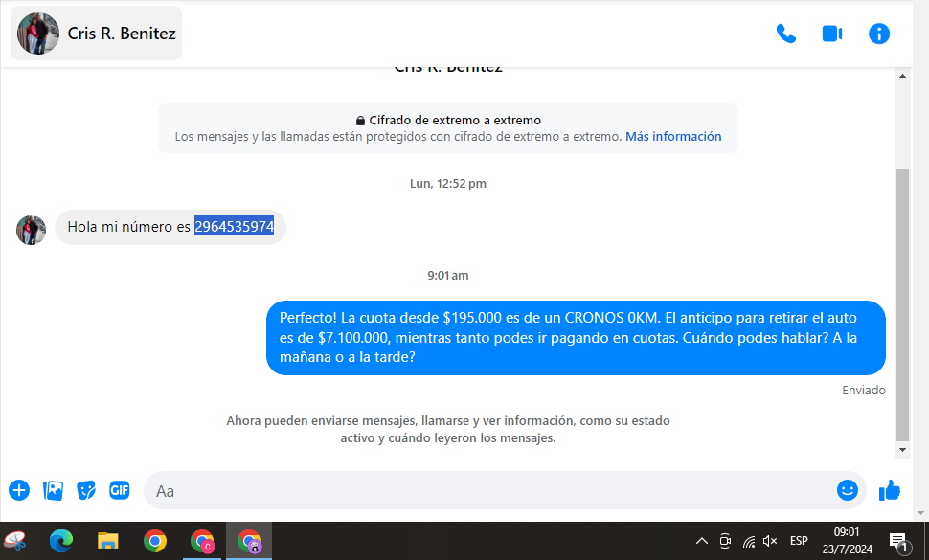929x560 pixels.
Task: Start a video call in Messenger
Action: (832, 34)
